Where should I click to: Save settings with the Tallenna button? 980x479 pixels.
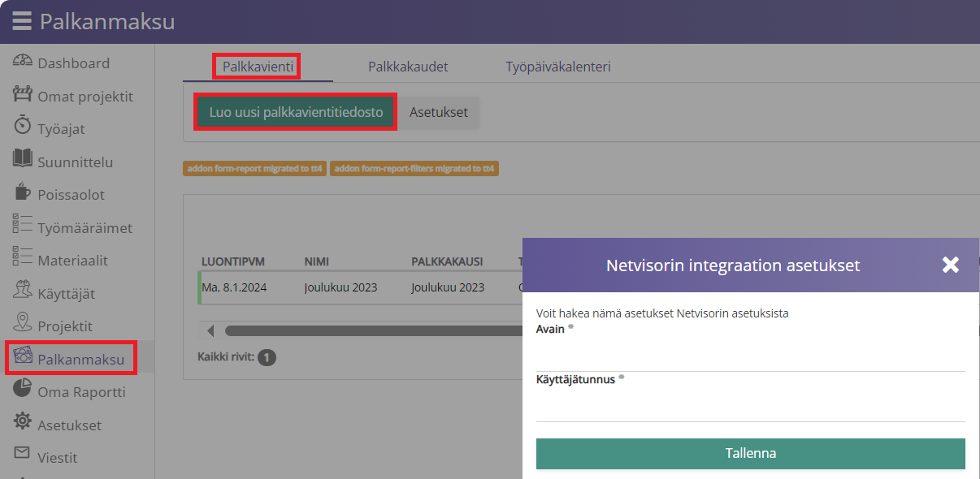[x=751, y=453]
